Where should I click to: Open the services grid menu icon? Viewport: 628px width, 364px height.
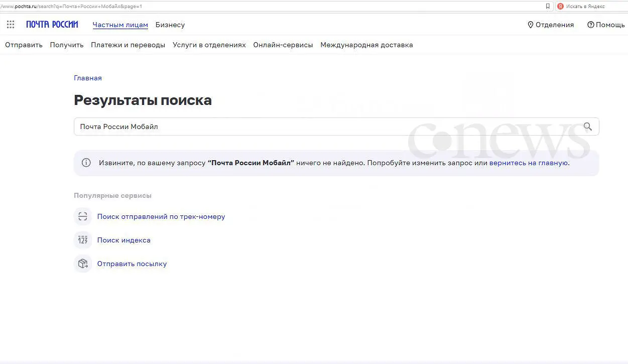coord(11,25)
